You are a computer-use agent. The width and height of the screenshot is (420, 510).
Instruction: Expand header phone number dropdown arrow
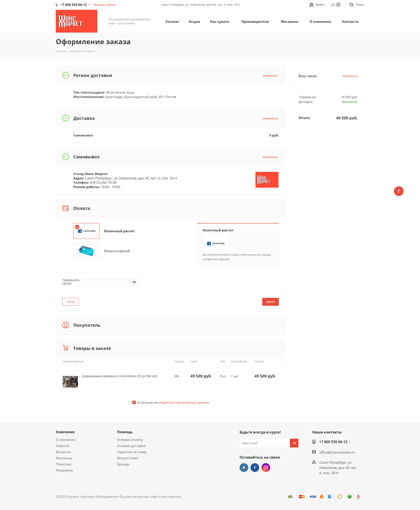pyautogui.click(x=89, y=5)
